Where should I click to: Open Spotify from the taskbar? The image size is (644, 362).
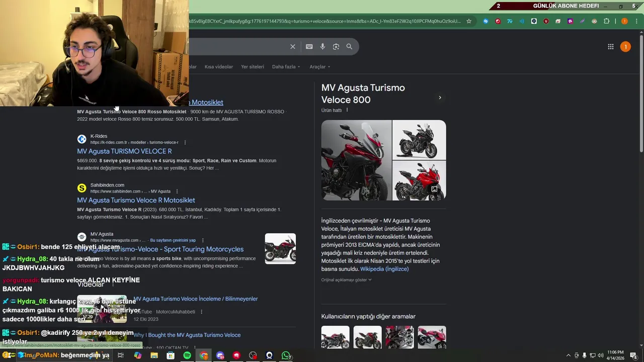click(187, 355)
